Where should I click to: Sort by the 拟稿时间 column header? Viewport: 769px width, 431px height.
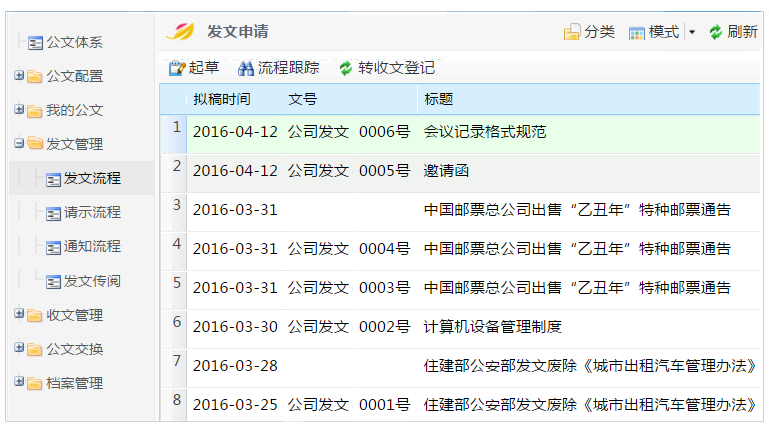coord(222,99)
